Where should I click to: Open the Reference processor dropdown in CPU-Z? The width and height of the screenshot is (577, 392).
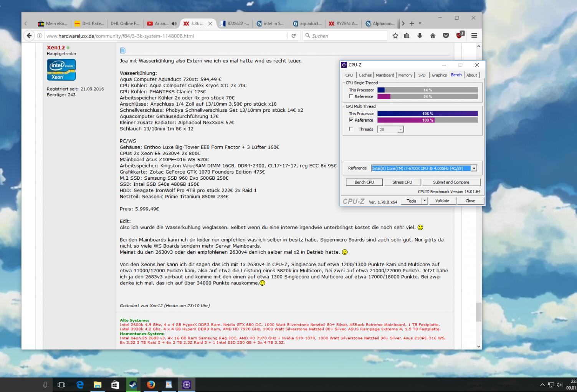tap(474, 168)
